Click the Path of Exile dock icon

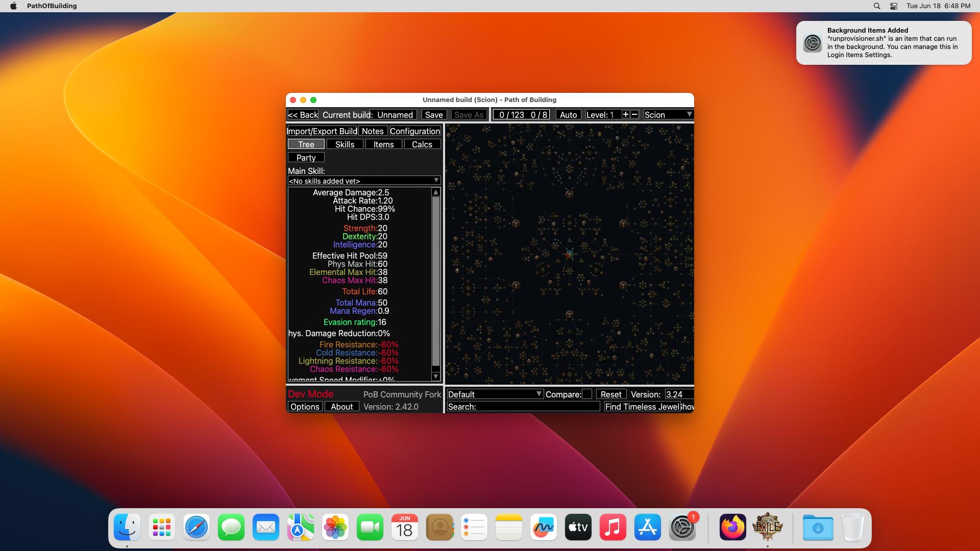[767, 527]
